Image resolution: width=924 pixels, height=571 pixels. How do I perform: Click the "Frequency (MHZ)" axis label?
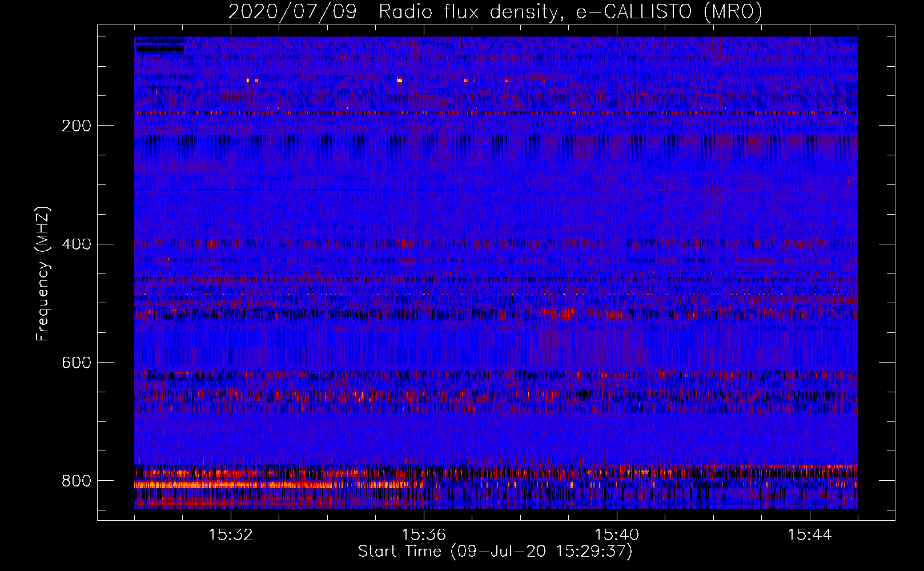pos(43,274)
